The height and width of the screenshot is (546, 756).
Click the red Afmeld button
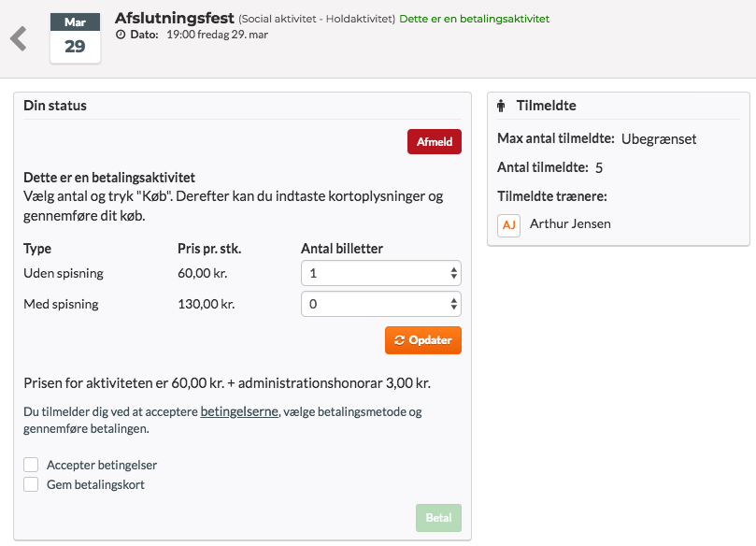pyautogui.click(x=435, y=142)
